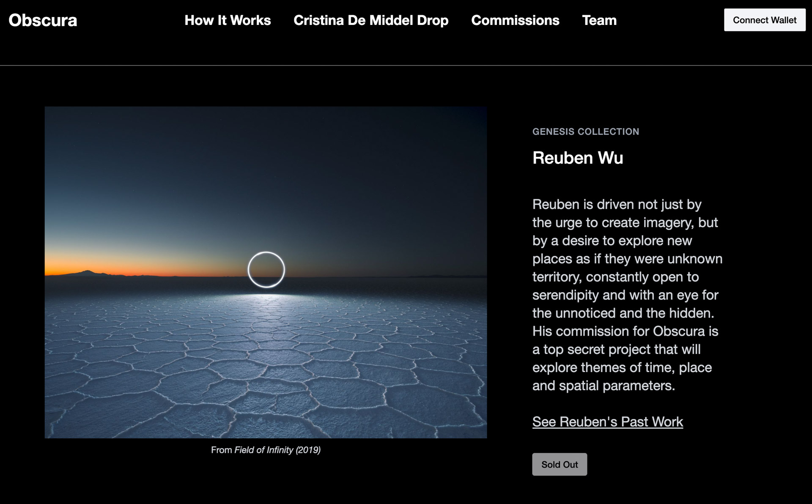
Task: Click the word "From" in the caption
Action: click(x=221, y=450)
